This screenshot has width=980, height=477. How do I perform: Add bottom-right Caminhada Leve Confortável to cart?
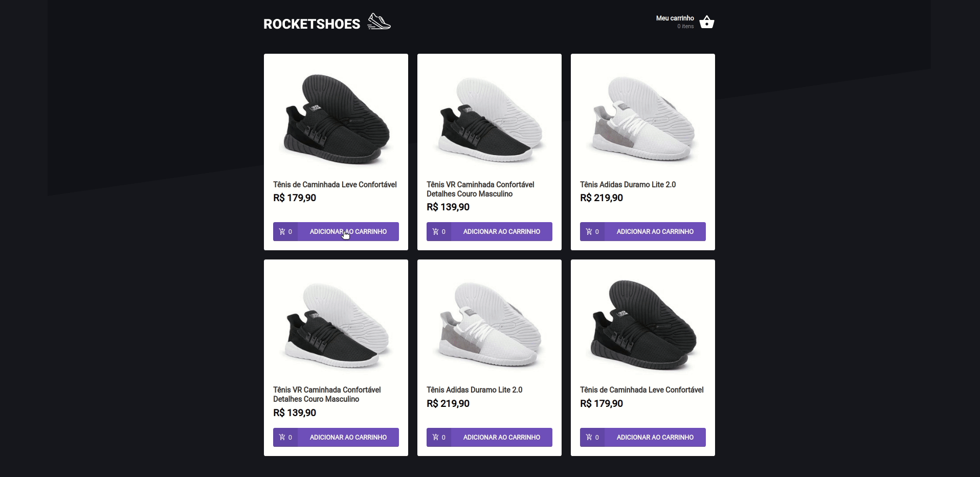[x=655, y=437]
